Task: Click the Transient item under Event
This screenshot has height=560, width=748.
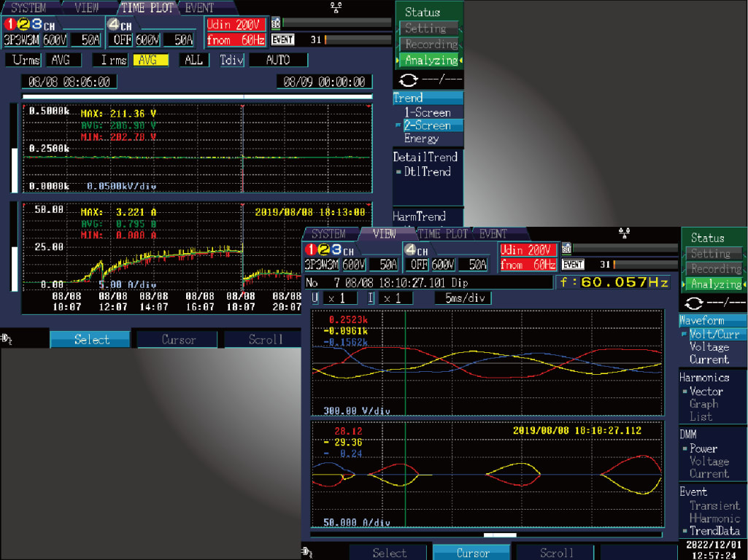Action: point(714,505)
